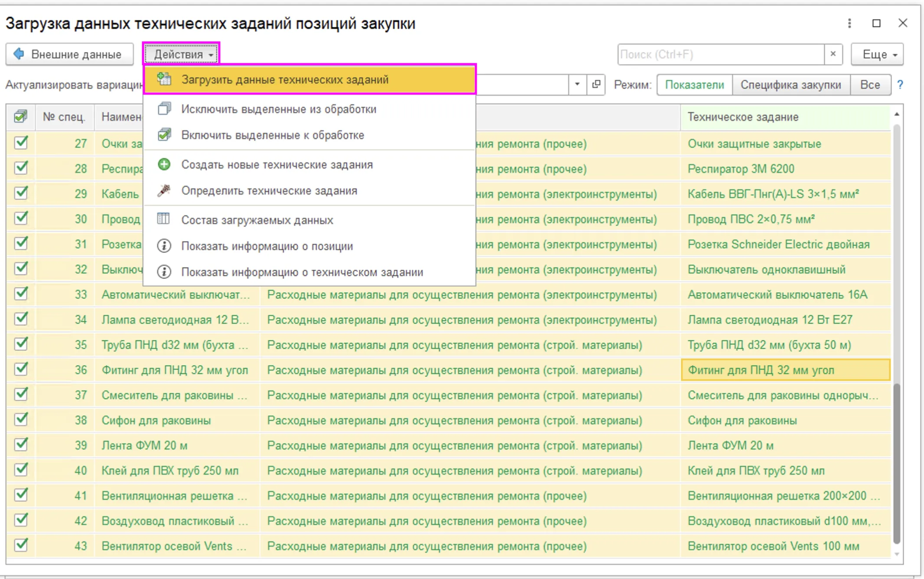Uncheck the checkbox for row 40
Screen dimensions: 924x579
pyautogui.click(x=20, y=470)
